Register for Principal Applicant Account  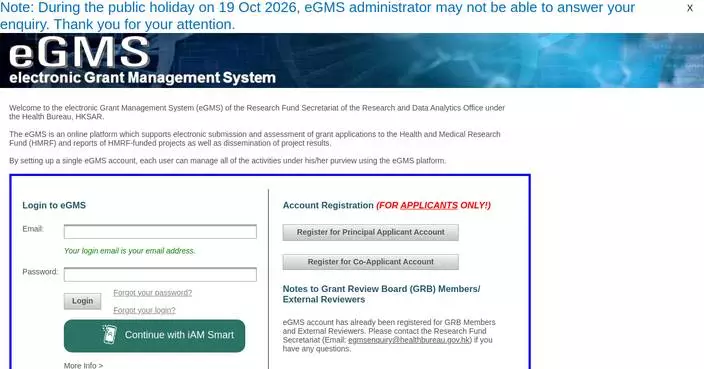(370, 233)
